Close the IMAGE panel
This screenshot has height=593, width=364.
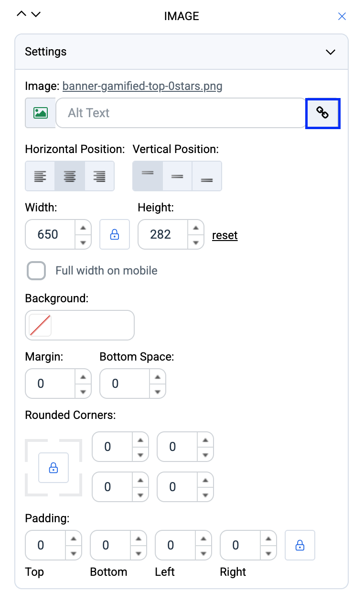(342, 16)
